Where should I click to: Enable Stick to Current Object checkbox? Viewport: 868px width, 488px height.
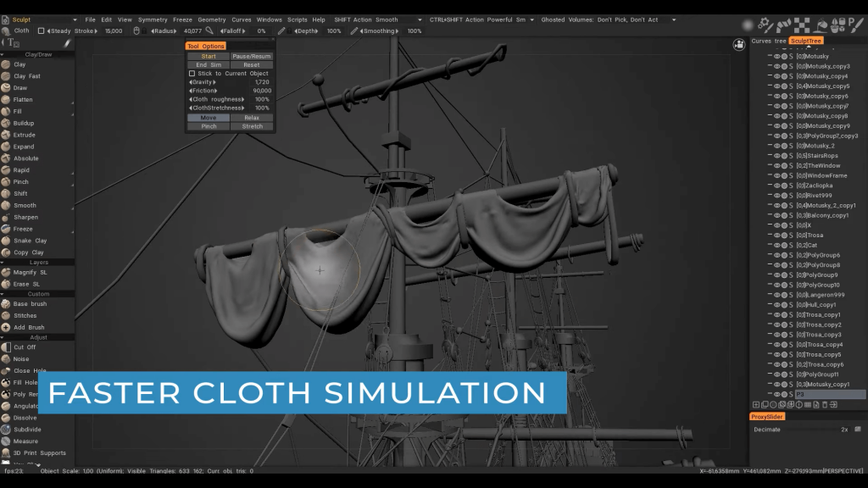192,74
